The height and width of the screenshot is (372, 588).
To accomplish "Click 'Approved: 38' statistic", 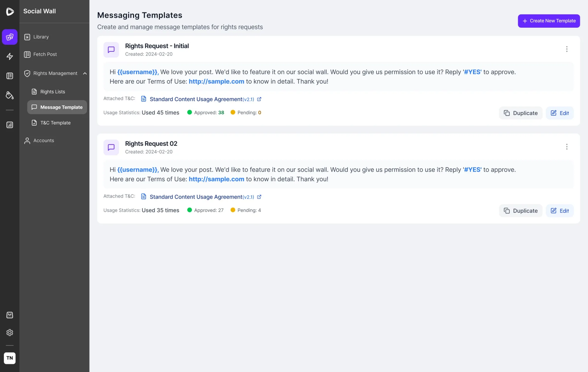I will (x=206, y=113).
